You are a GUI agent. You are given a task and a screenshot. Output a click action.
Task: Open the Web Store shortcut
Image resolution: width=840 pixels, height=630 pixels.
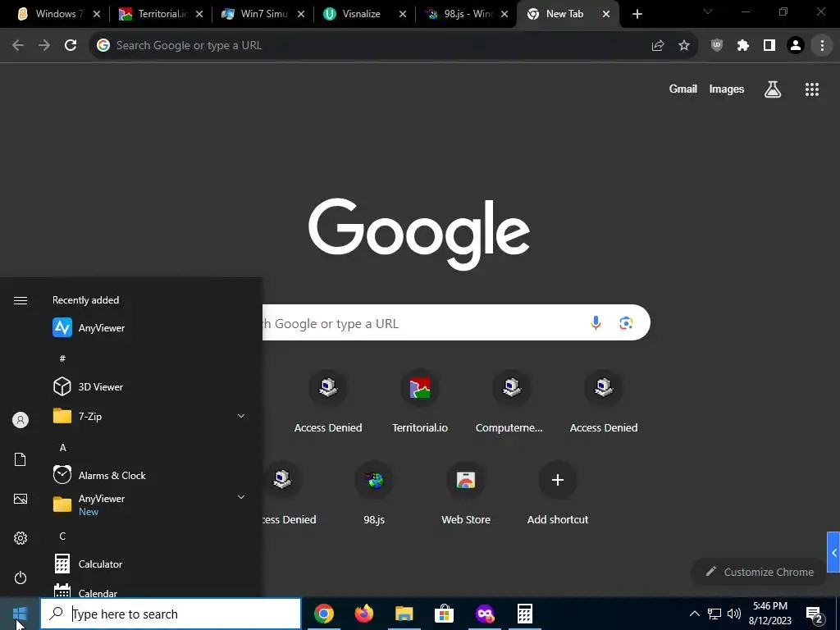[x=466, y=493]
